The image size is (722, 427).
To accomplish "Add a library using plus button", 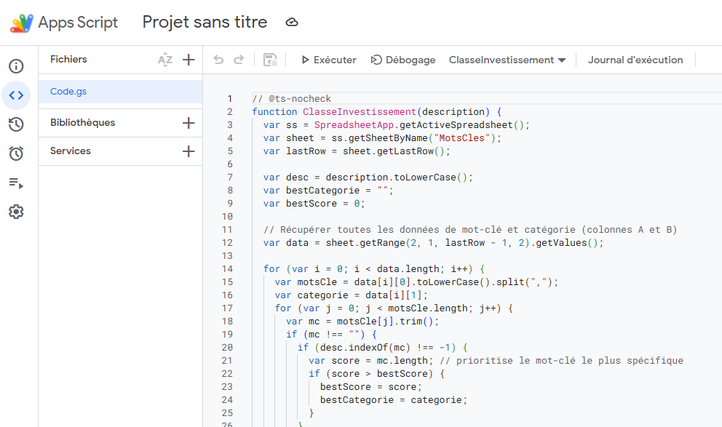I will click(188, 123).
